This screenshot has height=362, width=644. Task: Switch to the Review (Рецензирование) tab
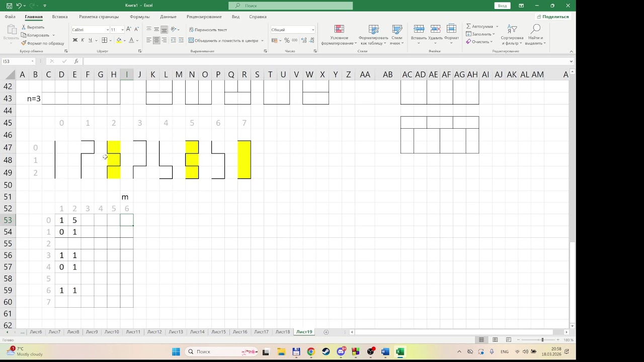pyautogui.click(x=204, y=17)
